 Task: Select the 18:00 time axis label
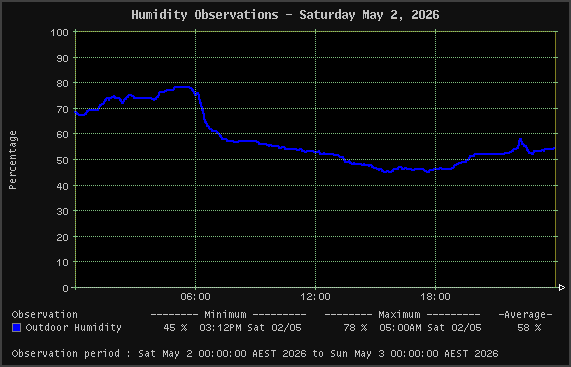click(436, 297)
